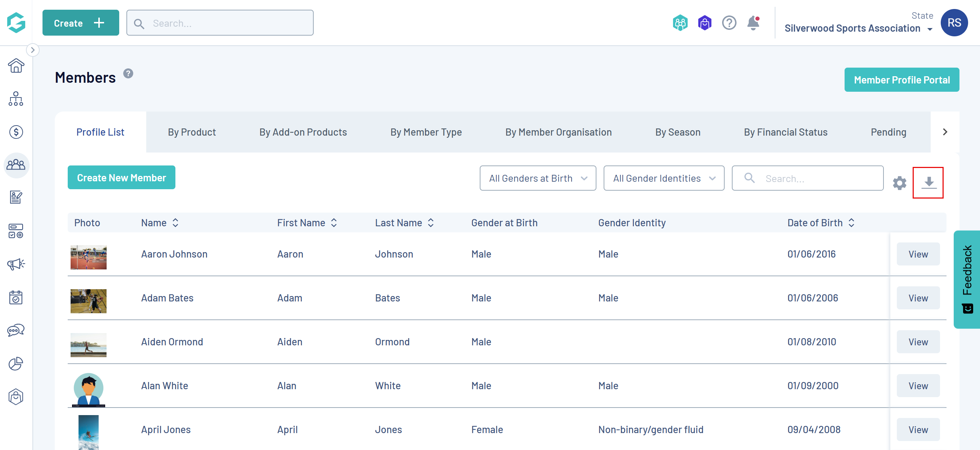Open All Gender Identities dropdown
The width and height of the screenshot is (980, 450).
click(663, 178)
